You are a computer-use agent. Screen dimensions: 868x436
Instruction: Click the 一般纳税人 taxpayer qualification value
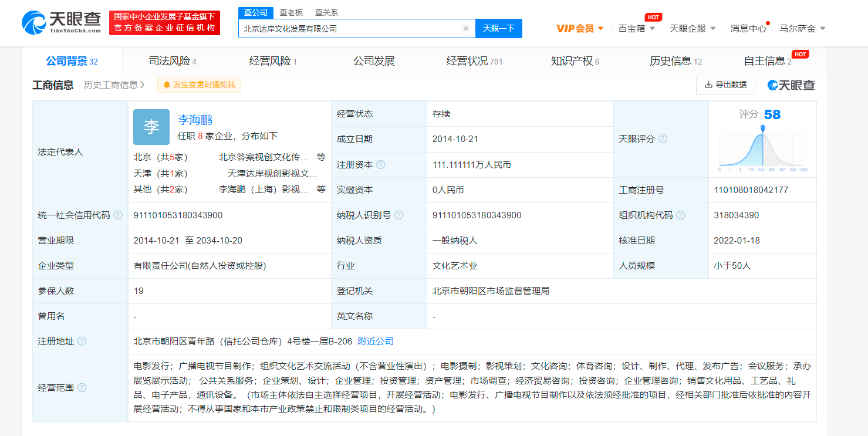coord(455,241)
